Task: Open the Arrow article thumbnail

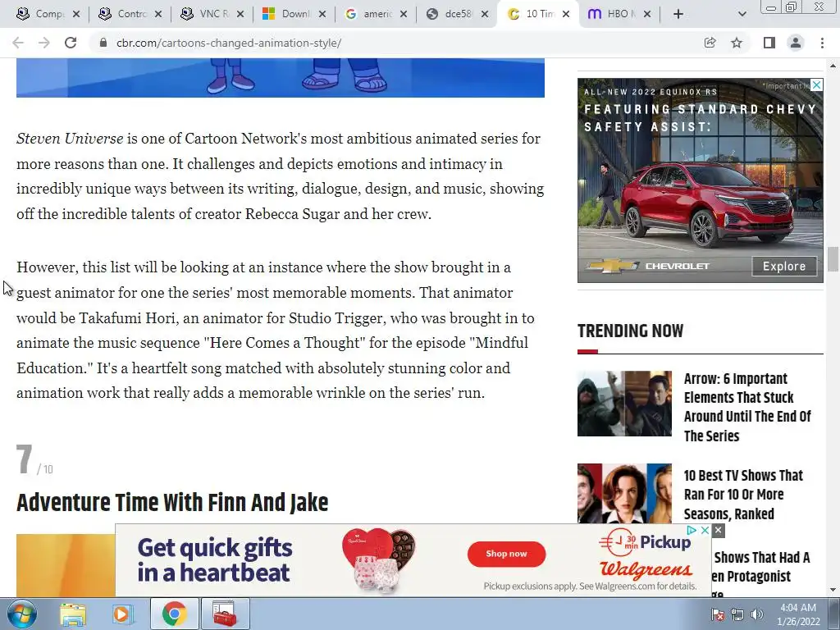Action: coord(624,404)
